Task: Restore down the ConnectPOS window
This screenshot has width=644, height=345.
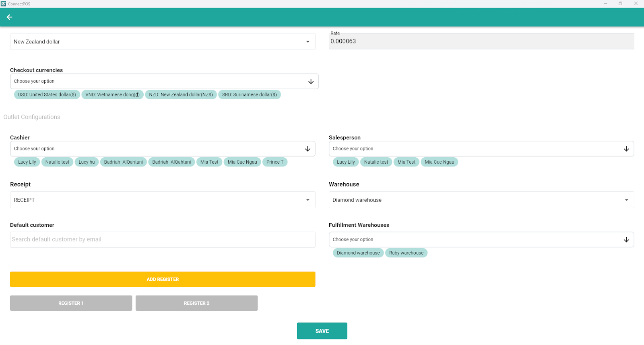Action: 621,4
